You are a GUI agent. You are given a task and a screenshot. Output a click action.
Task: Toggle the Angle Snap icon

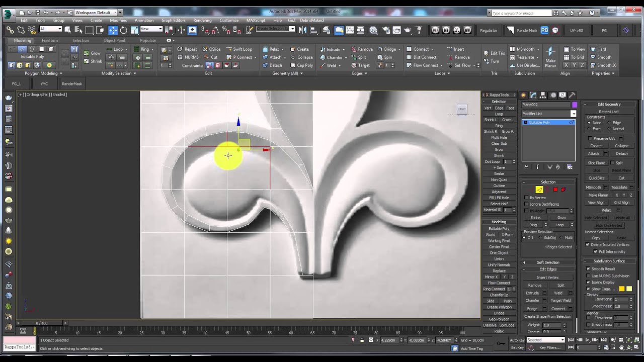pyautogui.click(x=216, y=30)
